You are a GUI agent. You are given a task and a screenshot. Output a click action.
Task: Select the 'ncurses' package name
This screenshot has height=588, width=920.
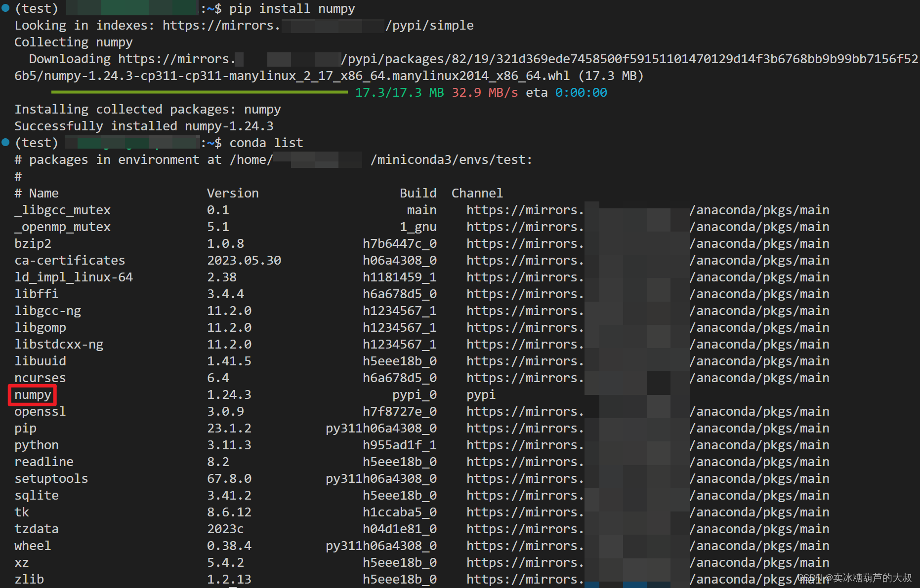coord(41,378)
